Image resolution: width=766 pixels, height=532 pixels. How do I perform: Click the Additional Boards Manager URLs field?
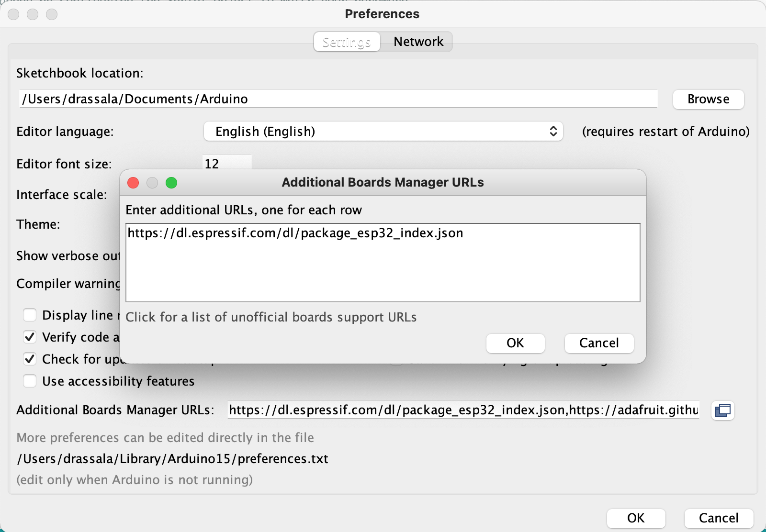463,410
